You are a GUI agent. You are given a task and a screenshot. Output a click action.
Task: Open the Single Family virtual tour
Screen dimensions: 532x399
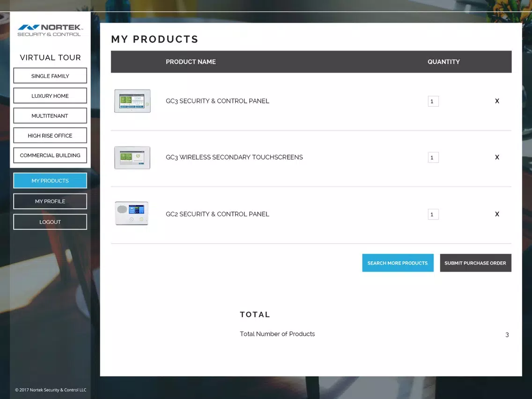(50, 76)
